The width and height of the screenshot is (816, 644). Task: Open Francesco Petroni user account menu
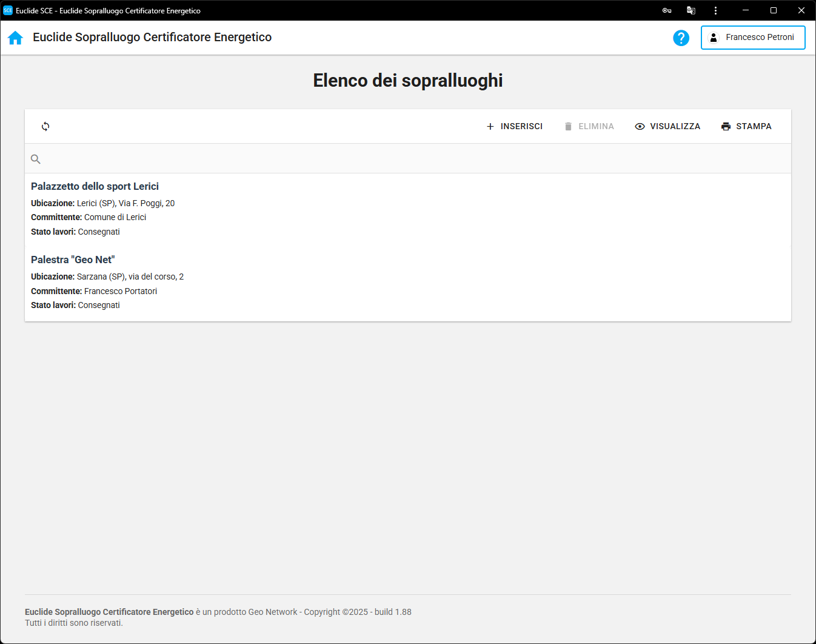[753, 38]
